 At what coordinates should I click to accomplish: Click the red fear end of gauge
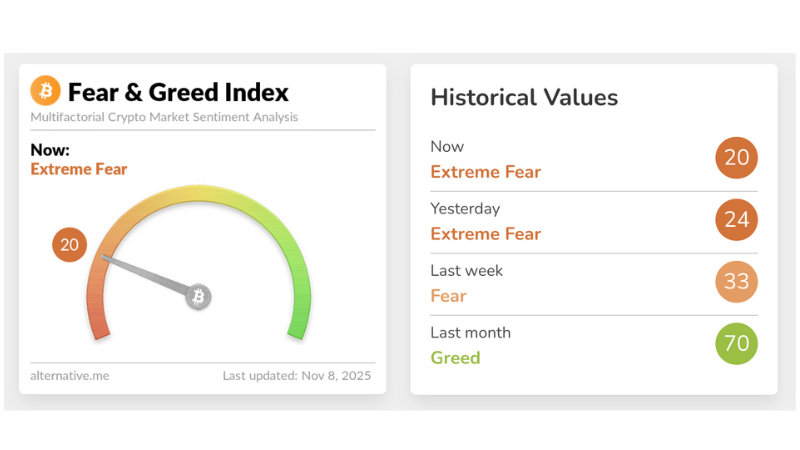pos(98,322)
